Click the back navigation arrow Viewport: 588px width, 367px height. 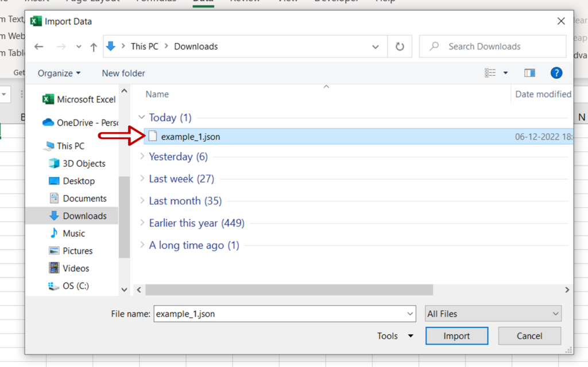[x=38, y=46]
